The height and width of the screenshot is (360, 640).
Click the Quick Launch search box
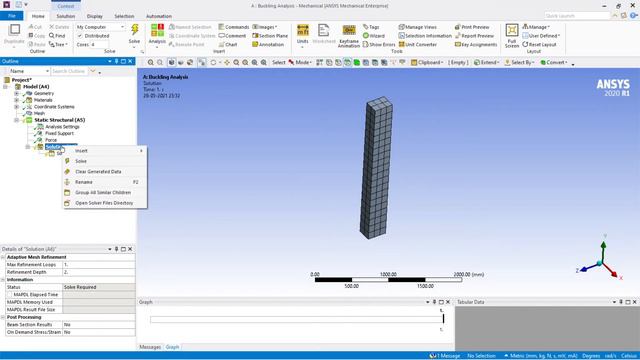(x=577, y=16)
